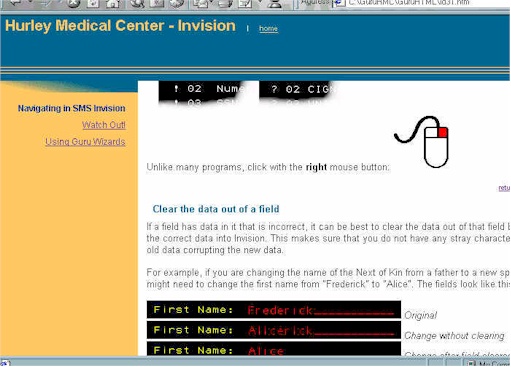Click the mouse illustration with red button
The image size is (511, 367).
[422, 142]
